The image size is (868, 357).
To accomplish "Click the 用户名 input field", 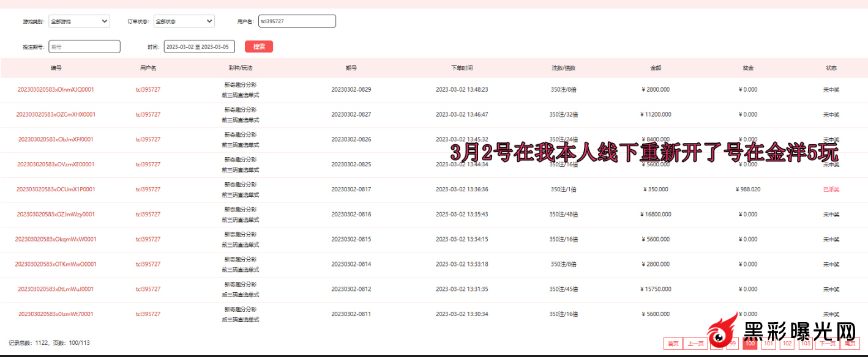I will coord(297,21).
